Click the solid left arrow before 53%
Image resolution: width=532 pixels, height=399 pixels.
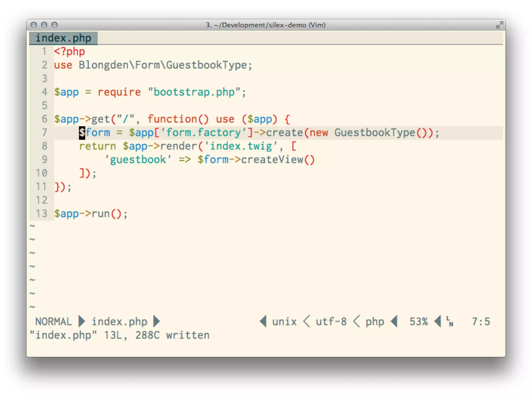(x=394, y=321)
